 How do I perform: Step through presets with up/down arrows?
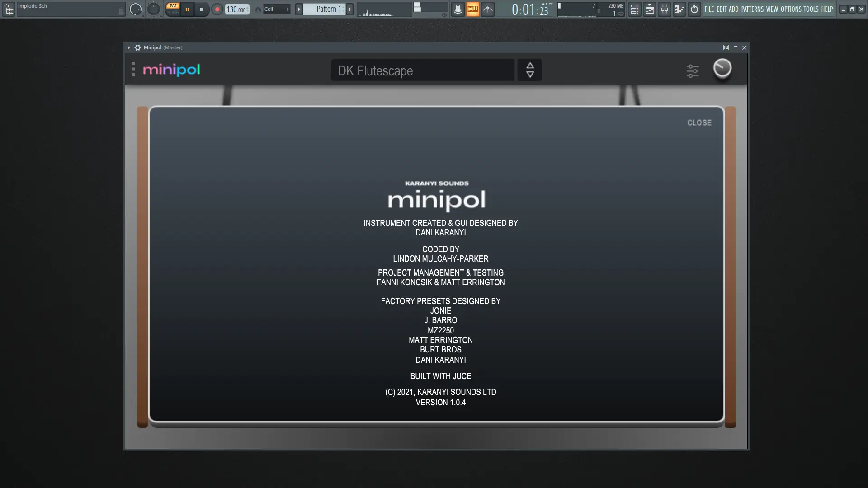click(530, 70)
